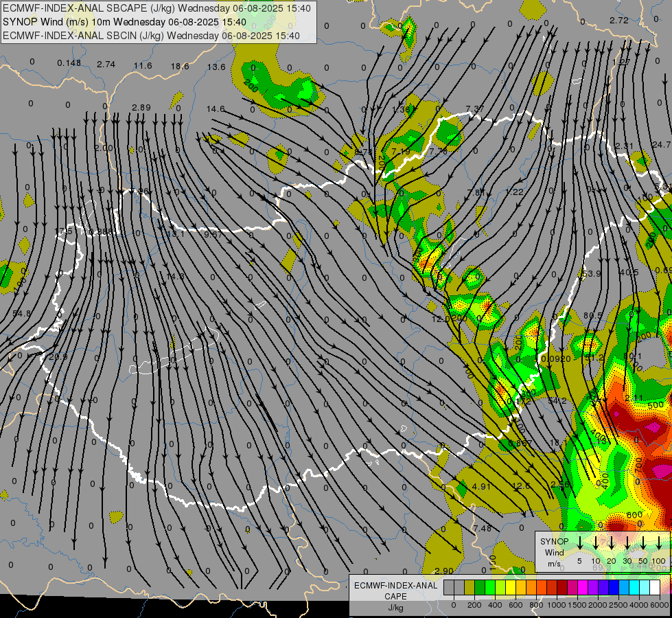The width and height of the screenshot is (672, 618).
Task: Select the yellow CAPE legend swatch
Action: click(x=511, y=588)
